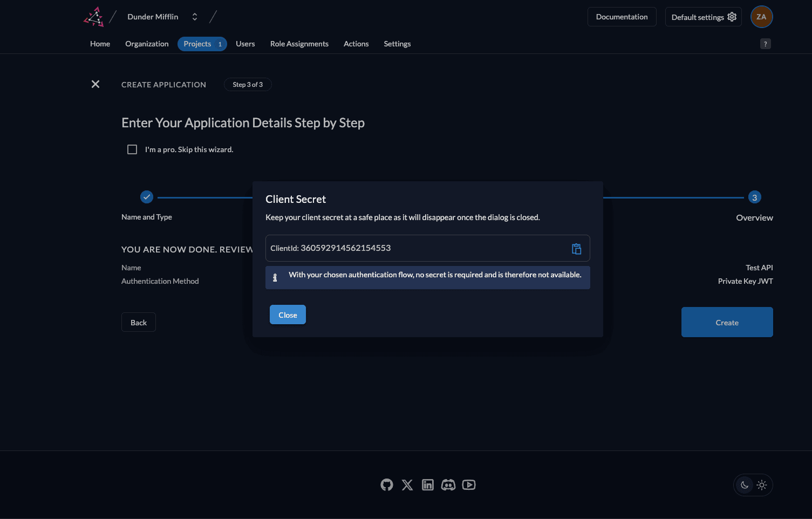
Task: Open the Documentation link
Action: [622, 17]
